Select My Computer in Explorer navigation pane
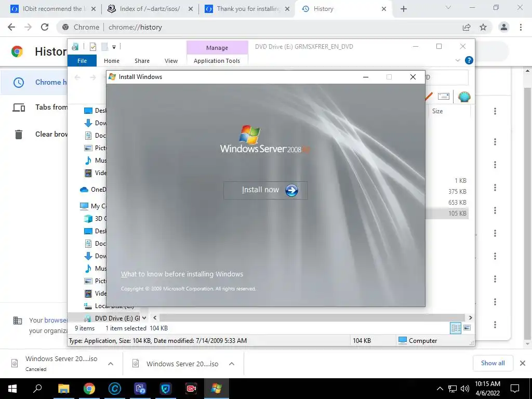 92,206
